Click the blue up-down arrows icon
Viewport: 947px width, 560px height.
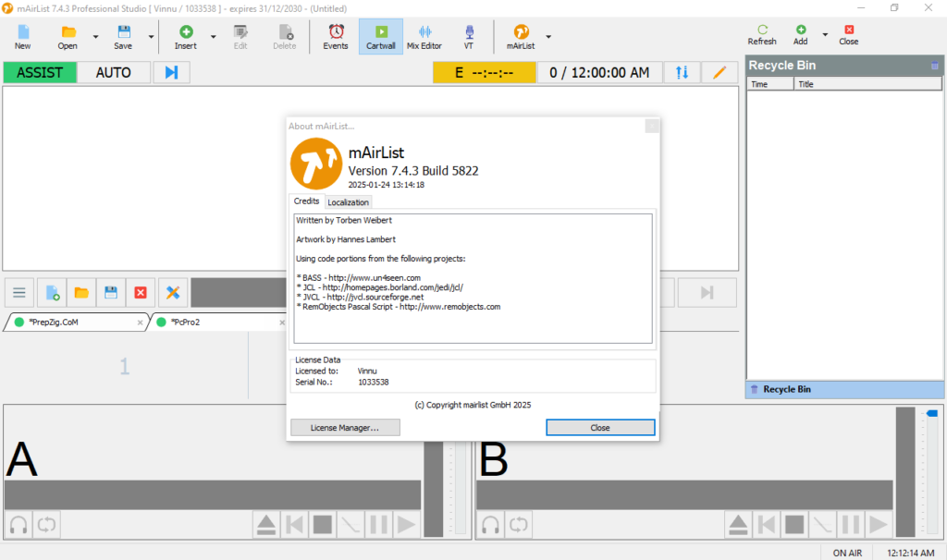coord(682,72)
